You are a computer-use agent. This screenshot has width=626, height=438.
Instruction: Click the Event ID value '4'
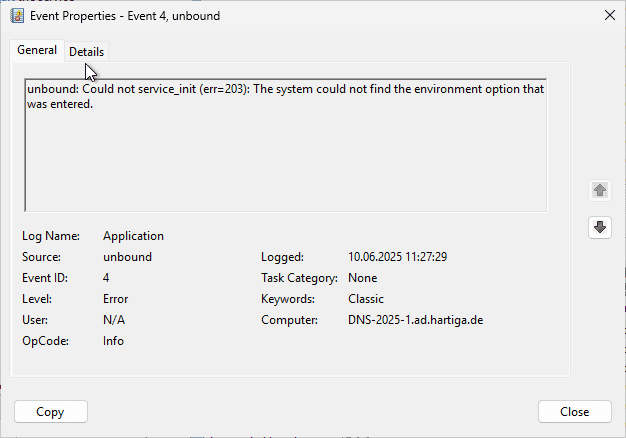(x=106, y=278)
